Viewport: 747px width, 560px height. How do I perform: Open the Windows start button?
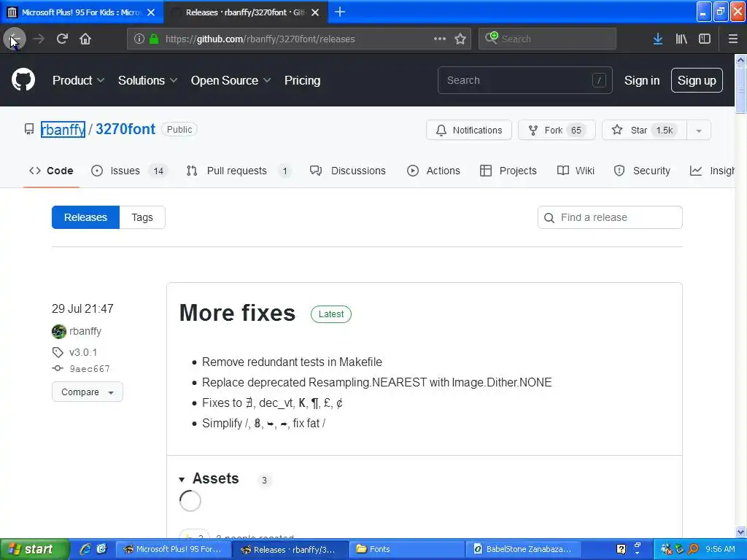[34, 549]
